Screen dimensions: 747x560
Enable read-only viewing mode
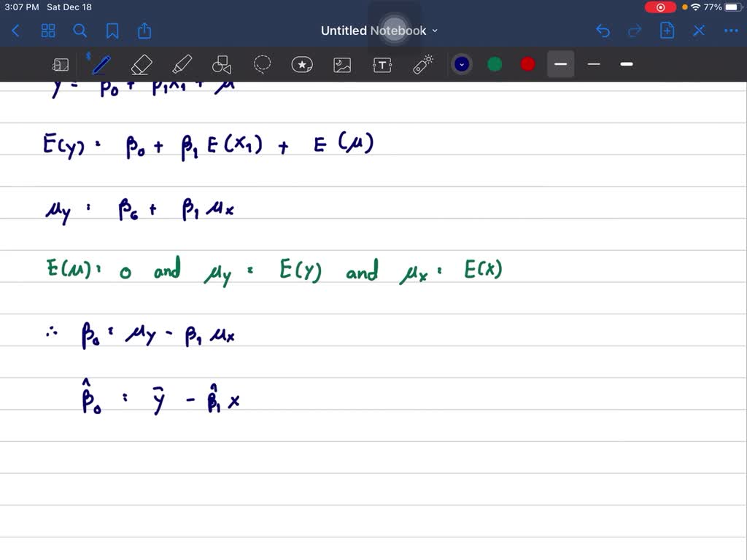pyautogui.click(x=61, y=64)
